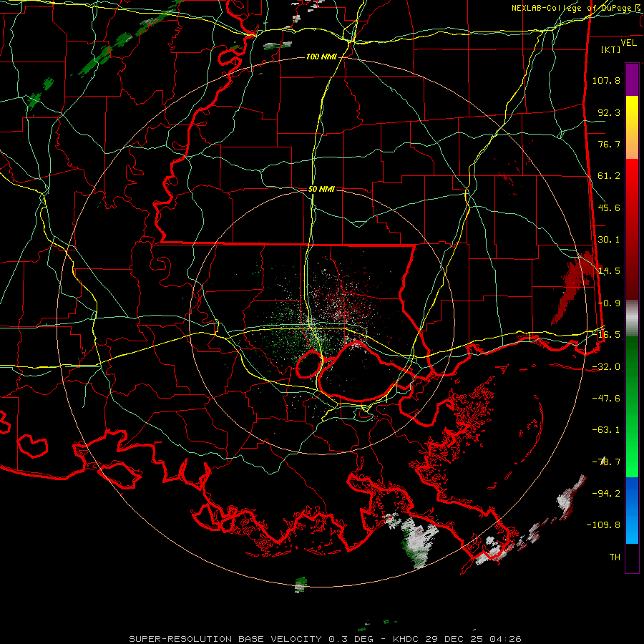Click the 50 NMI range ring label

pos(321,190)
